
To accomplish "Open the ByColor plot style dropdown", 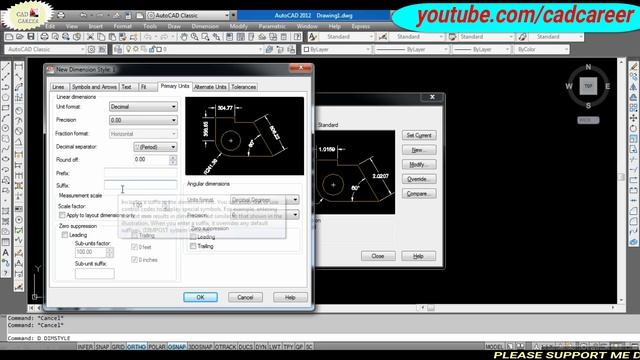I will (542, 49).
